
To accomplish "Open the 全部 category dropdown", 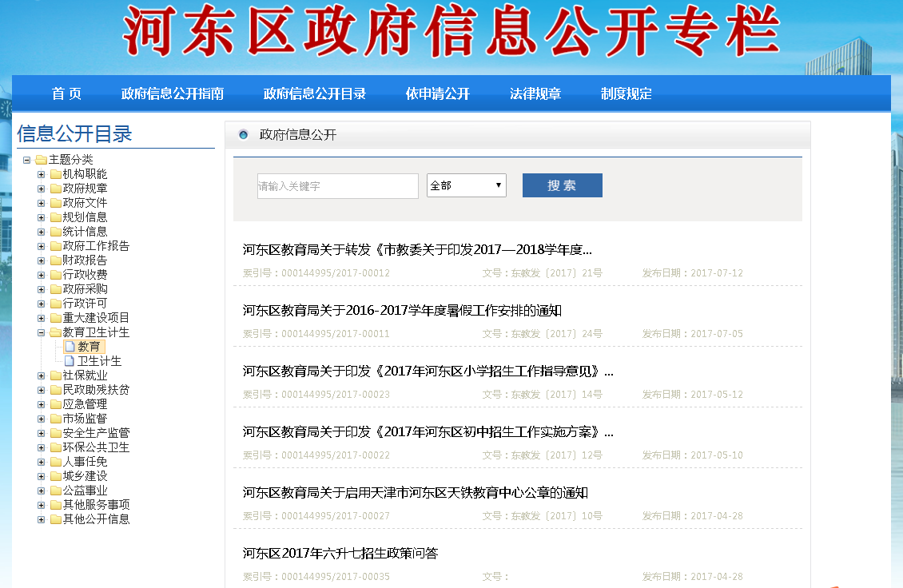I will coord(467,185).
